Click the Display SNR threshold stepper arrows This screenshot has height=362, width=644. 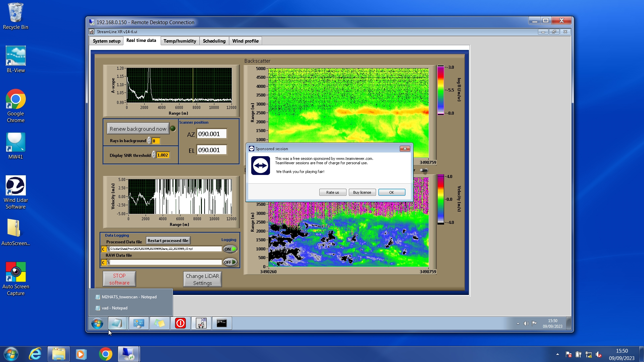154,155
